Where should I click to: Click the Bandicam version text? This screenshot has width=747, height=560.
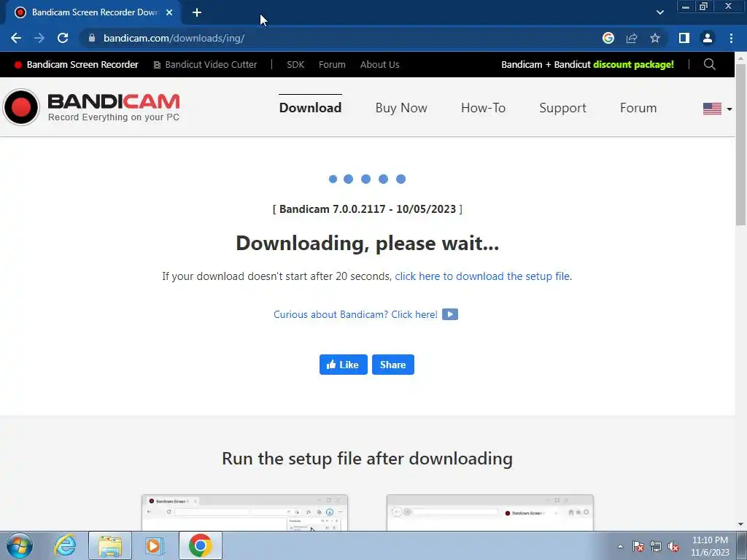point(368,209)
